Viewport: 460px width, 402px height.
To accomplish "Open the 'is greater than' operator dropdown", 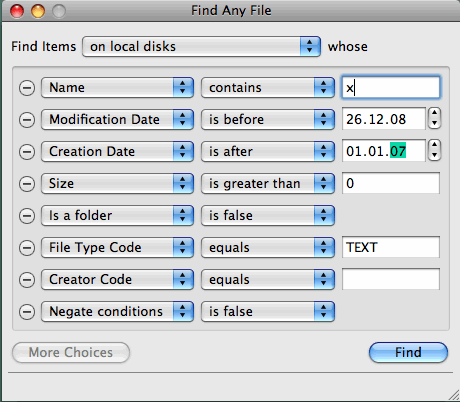I will point(268,183).
